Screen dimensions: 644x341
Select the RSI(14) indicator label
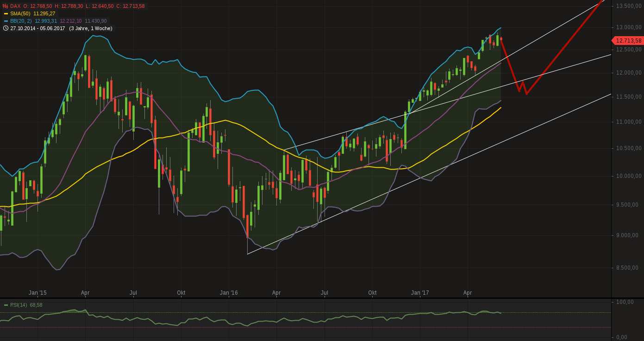[x=19, y=305]
